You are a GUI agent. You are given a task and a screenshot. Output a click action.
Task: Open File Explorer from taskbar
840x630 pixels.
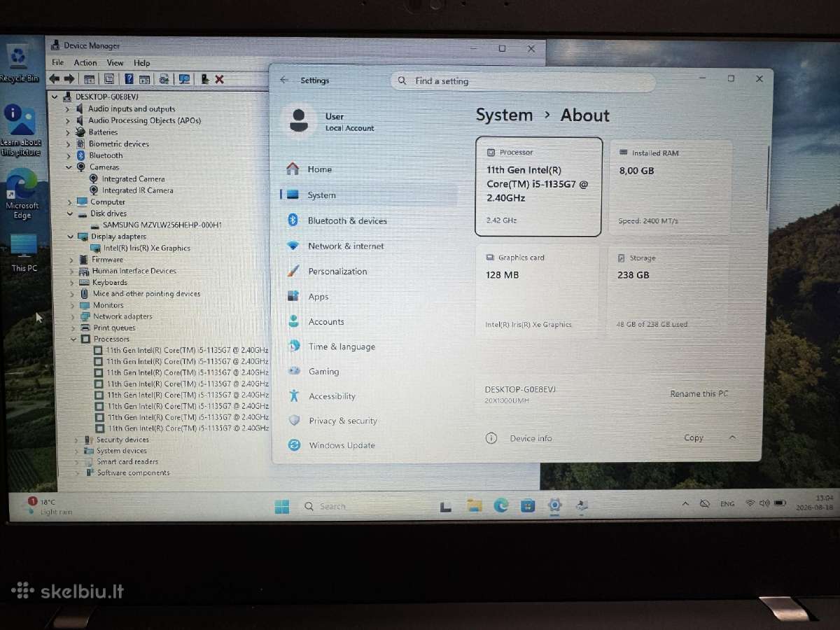click(475, 505)
